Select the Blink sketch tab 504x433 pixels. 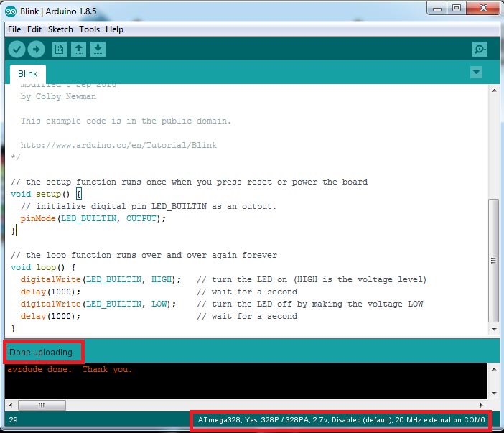[x=28, y=74]
